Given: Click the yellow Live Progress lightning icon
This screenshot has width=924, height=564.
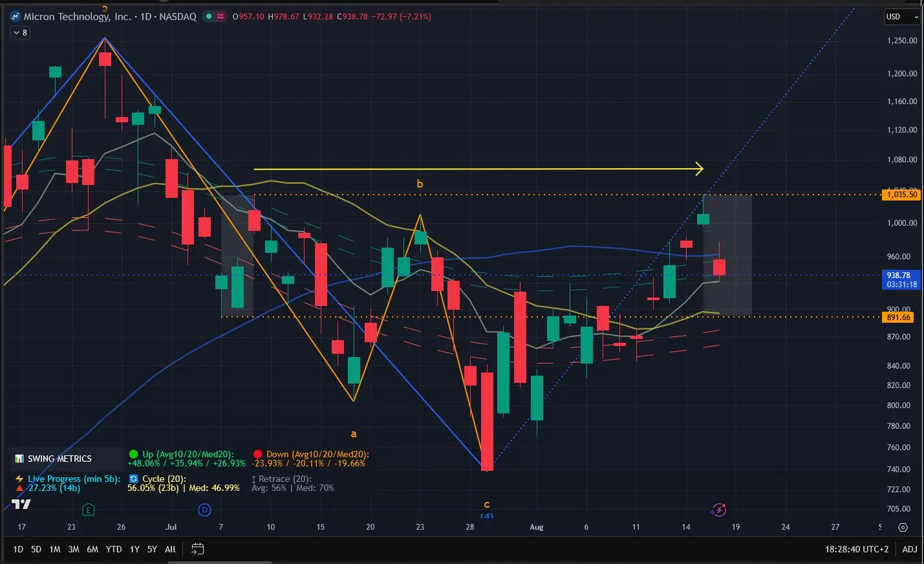Looking at the screenshot, I should click(19, 479).
